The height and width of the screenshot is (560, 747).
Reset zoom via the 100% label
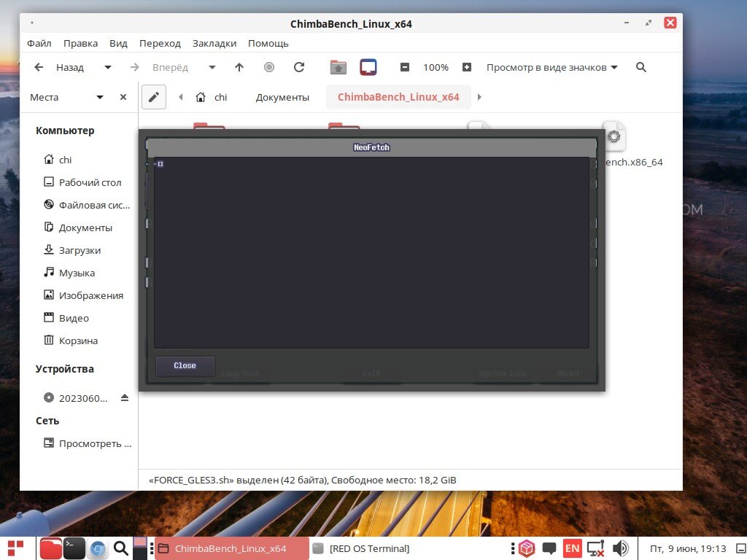436,67
